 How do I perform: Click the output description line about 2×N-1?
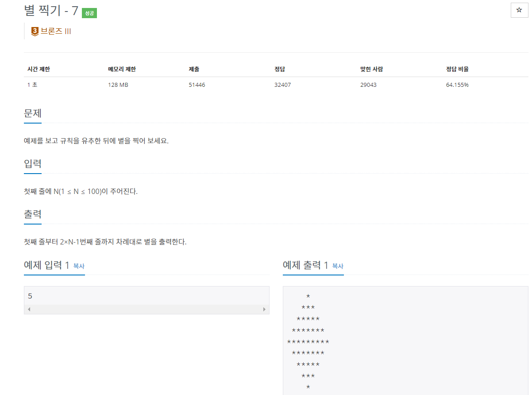pyautogui.click(x=105, y=242)
